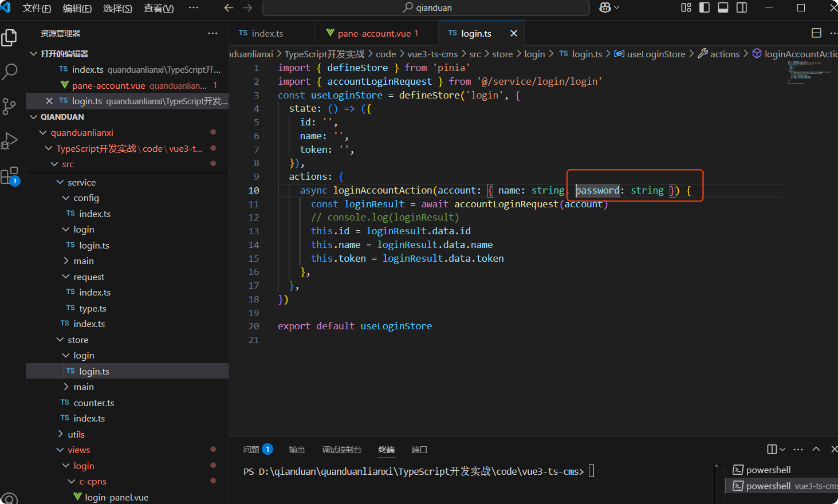Open counter.ts in the file tree
Viewport: 838px width, 504px height.
point(93,403)
